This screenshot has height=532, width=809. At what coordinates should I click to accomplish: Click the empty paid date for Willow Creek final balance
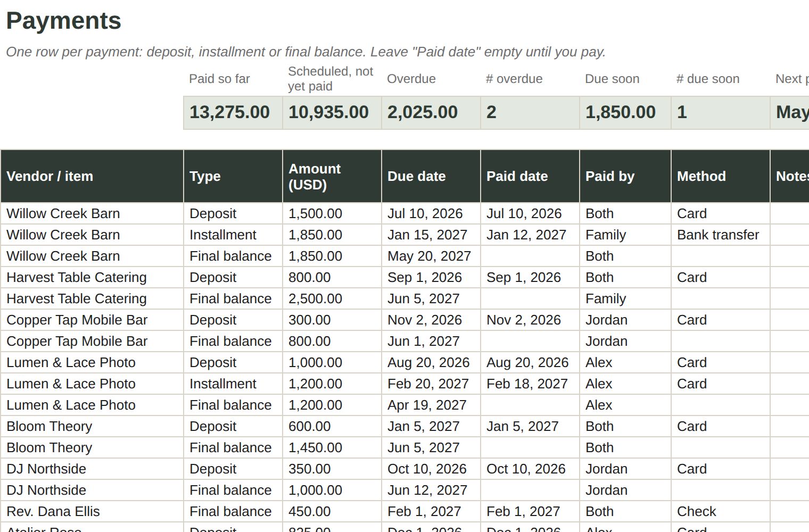point(530,256)
